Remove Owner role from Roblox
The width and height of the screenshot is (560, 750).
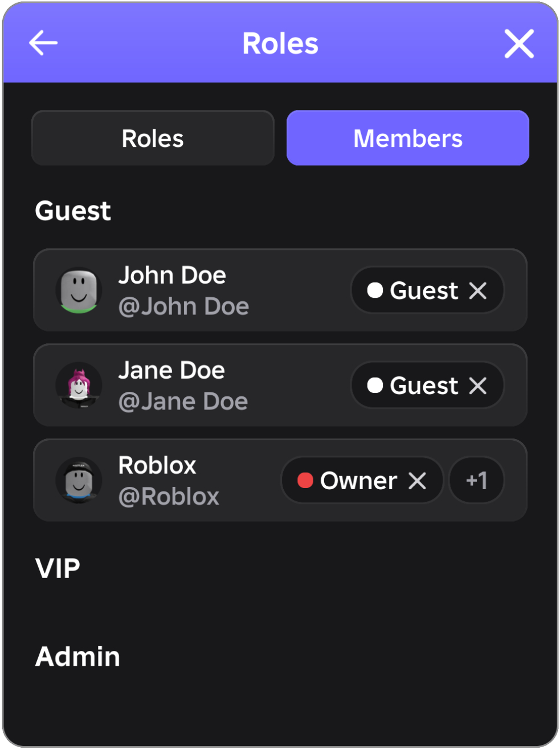click(418, 481)
